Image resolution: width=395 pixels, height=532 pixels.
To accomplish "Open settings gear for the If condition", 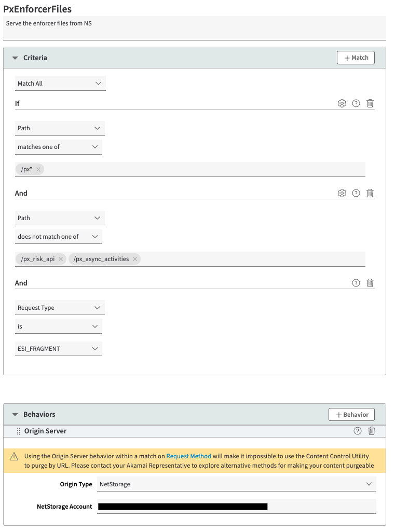I will 342,103.
